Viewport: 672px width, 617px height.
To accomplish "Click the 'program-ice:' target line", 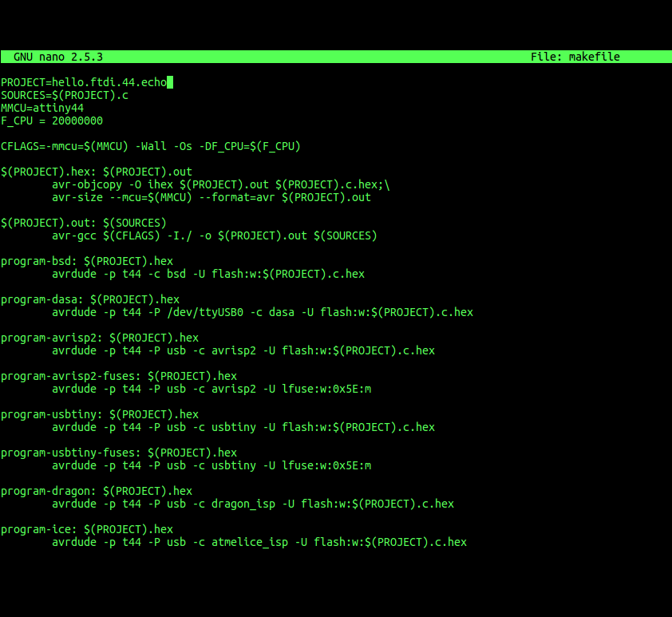I will 87,529.
